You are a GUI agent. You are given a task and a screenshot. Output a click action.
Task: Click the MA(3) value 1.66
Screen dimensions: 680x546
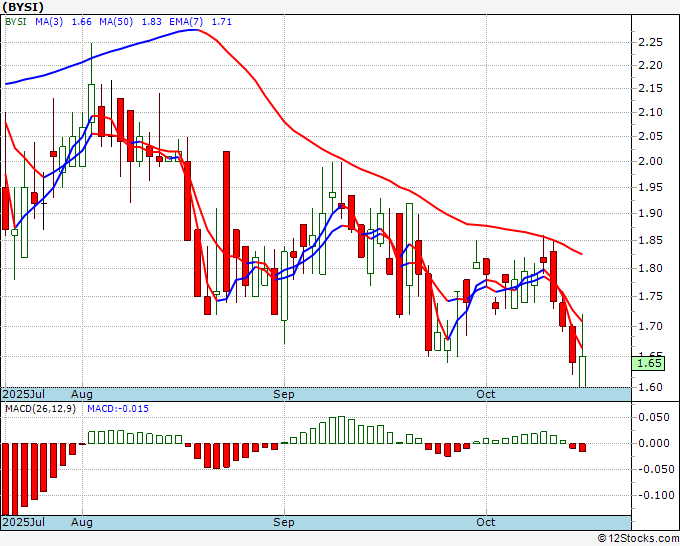coord(82,22)
